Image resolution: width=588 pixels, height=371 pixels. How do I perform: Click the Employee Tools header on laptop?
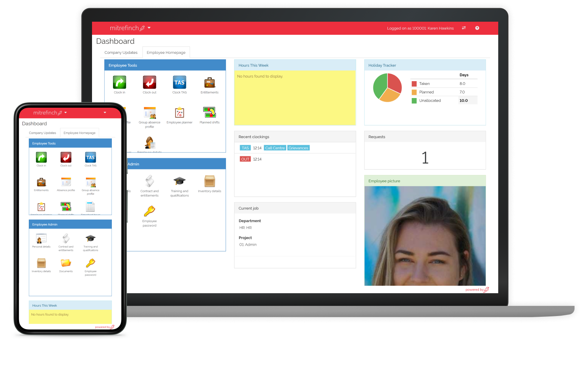[x=165, y=65]
